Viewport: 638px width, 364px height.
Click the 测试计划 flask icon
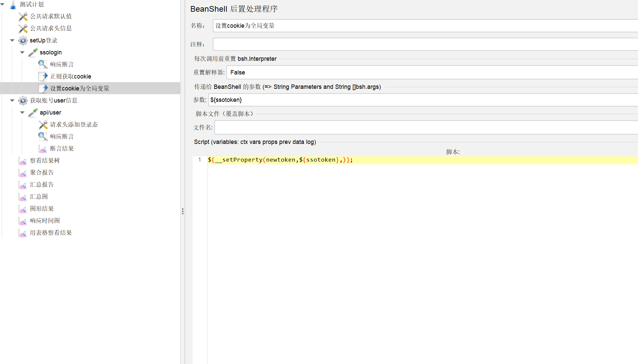[13, 5]
